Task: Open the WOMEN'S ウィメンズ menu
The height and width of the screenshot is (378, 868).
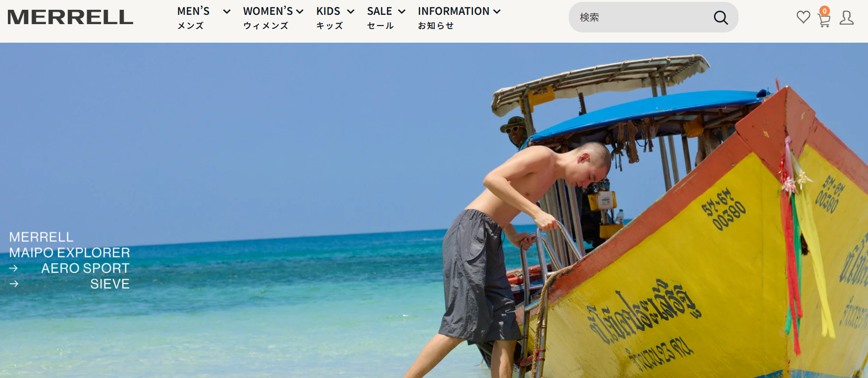Action: pyautogui.click(x=268, y=18)
